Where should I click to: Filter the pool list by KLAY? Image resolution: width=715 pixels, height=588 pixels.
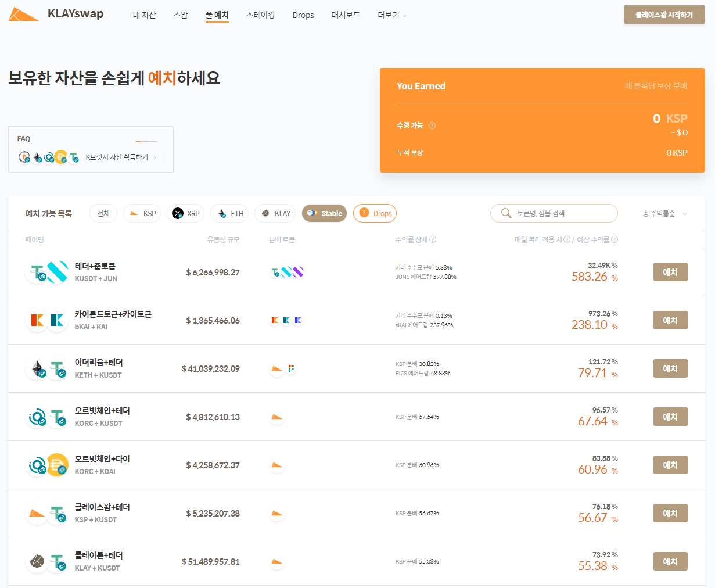(x=275, y=213)
